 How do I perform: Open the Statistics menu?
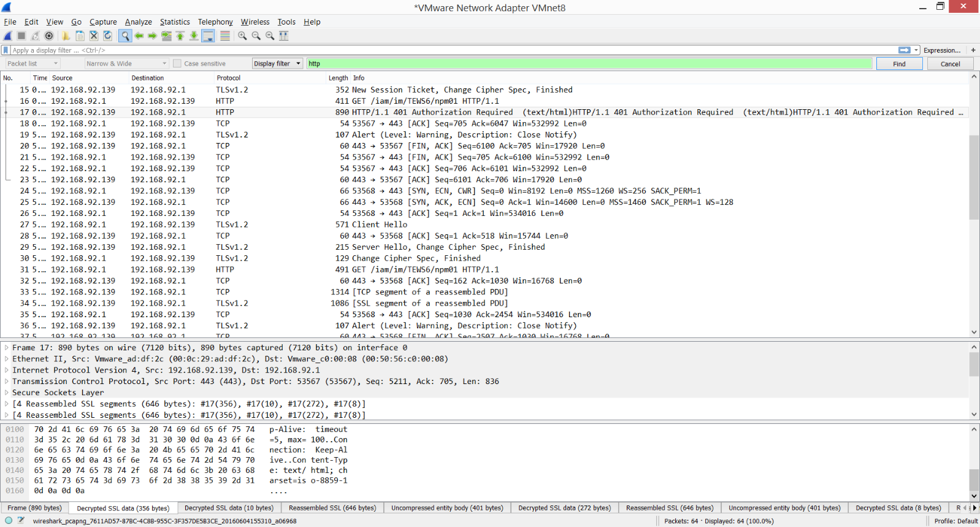[175, 22]
